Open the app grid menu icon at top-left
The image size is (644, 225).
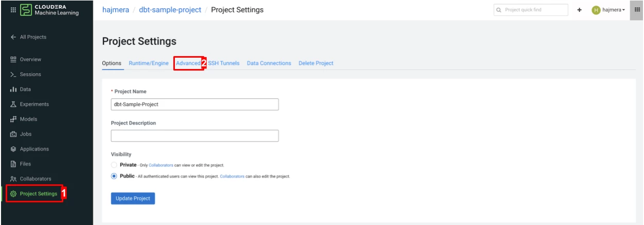[x=12, y=10]
